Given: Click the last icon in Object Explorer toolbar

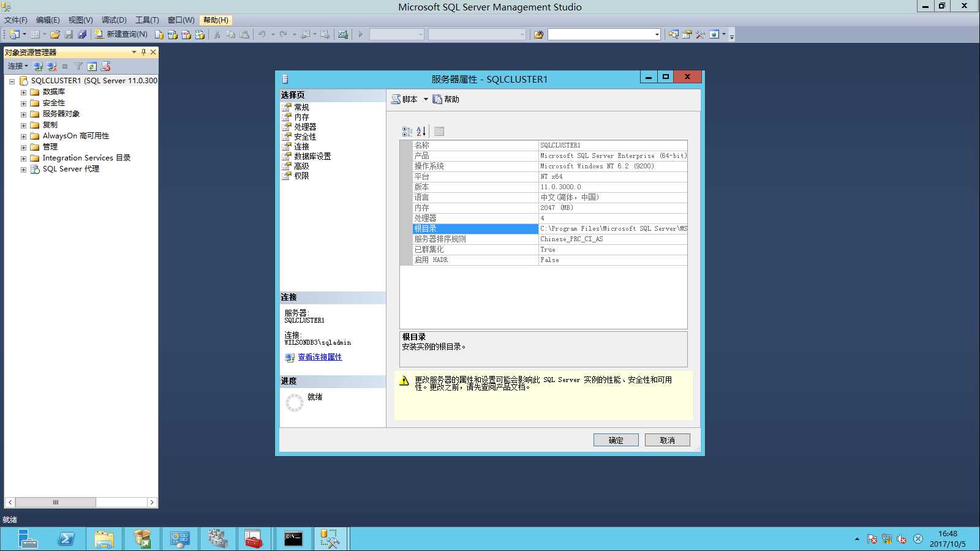Looking at the screenshot, I should (105, 66).
